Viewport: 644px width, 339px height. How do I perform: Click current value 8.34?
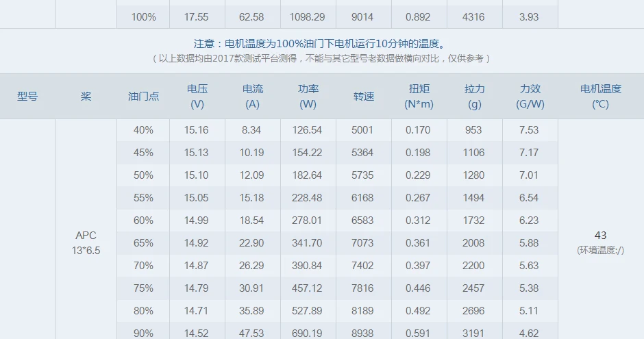tap(251, 130)
